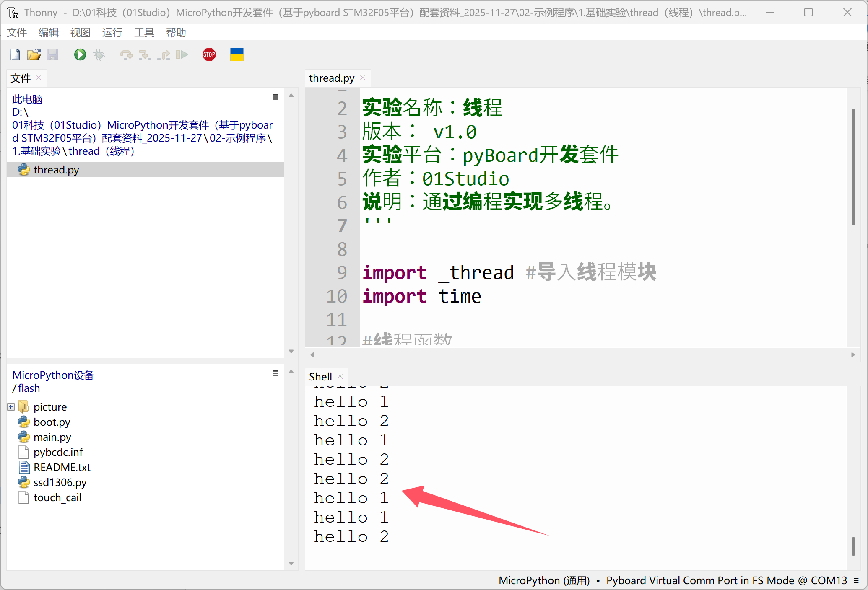
Task: Click the Resume execution toolbar icon
Action: click(x=182, y=54)
